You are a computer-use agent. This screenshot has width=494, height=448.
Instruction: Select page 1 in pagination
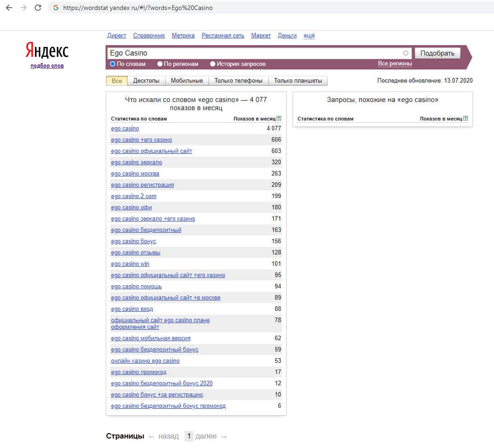coord(189,436)
